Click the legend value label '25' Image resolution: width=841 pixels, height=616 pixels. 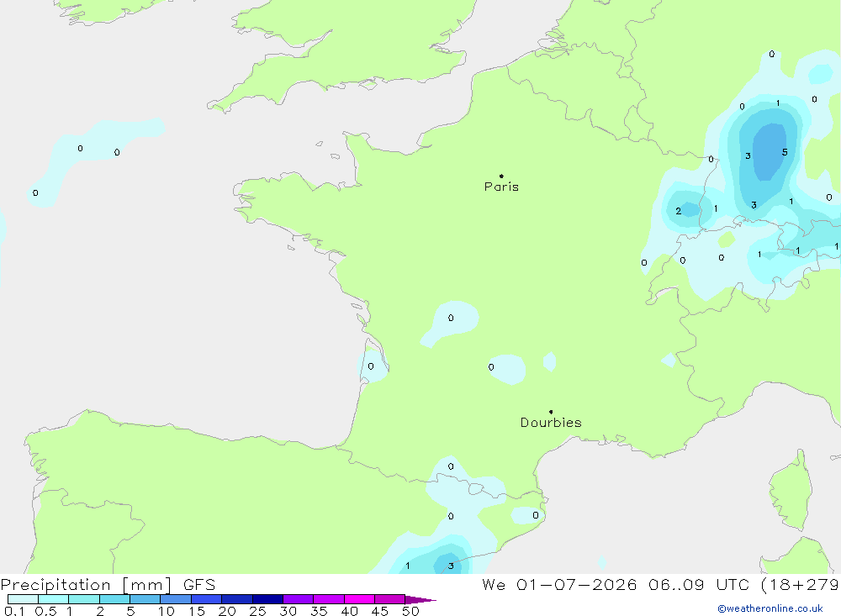257,611
